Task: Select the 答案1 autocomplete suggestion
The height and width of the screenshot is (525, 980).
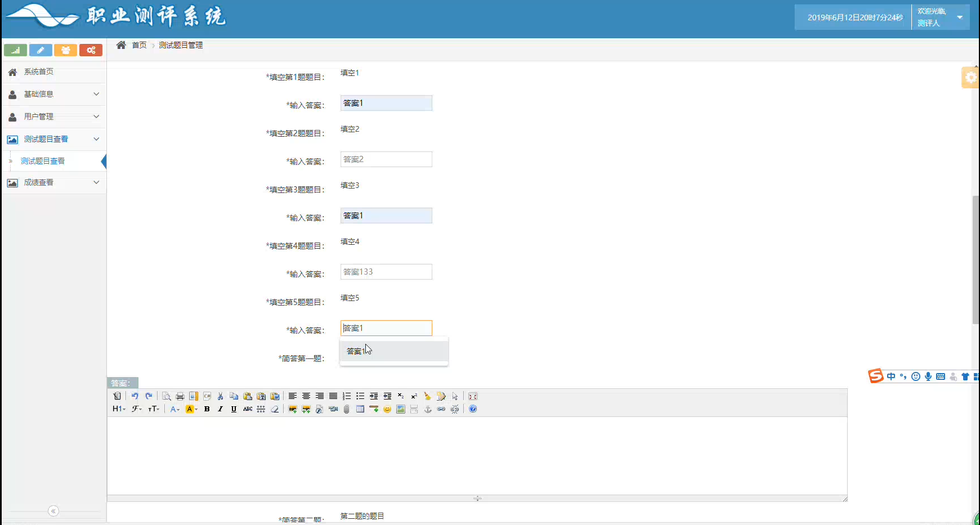Action: point(394,351)
